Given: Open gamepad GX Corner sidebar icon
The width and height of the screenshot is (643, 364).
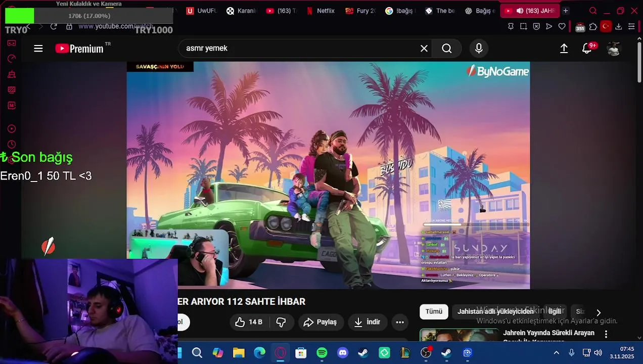Looking at the screenshot, I should point(12,43).
